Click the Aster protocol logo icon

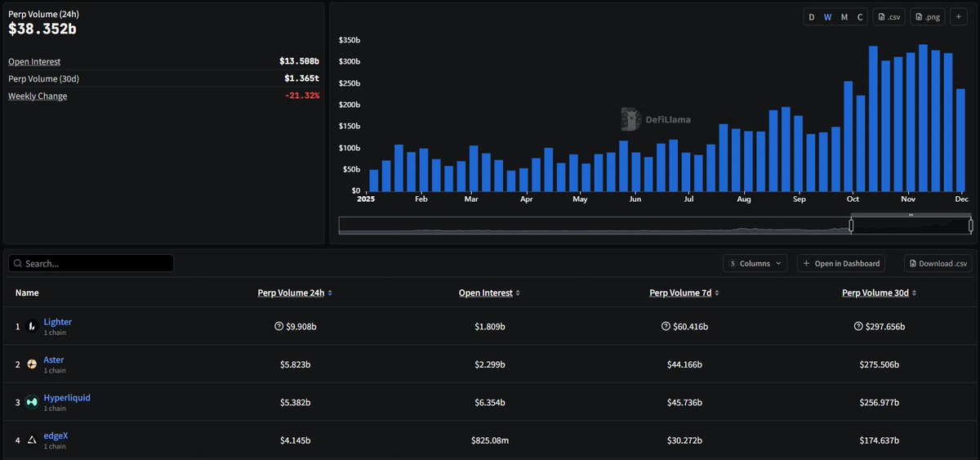click(x=31, y=364)
